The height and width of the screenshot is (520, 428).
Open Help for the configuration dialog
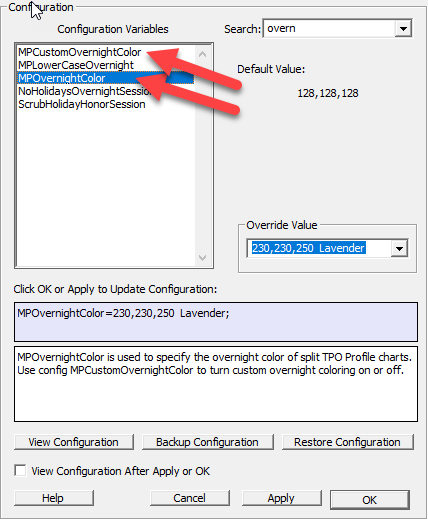point(54,498)
